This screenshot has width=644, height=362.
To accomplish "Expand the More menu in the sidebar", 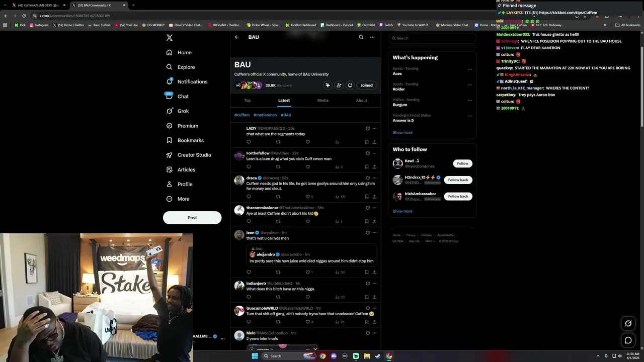I will point(178,199).
